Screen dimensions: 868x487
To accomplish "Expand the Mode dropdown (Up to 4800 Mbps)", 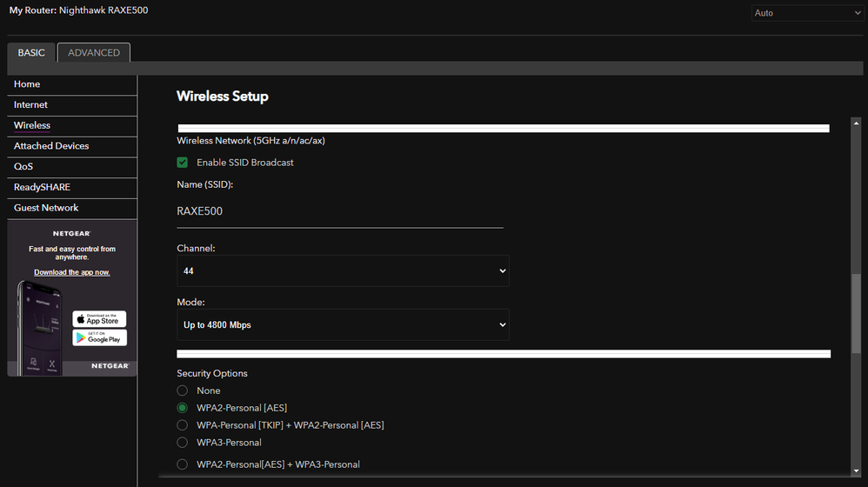I will point(343,325).
